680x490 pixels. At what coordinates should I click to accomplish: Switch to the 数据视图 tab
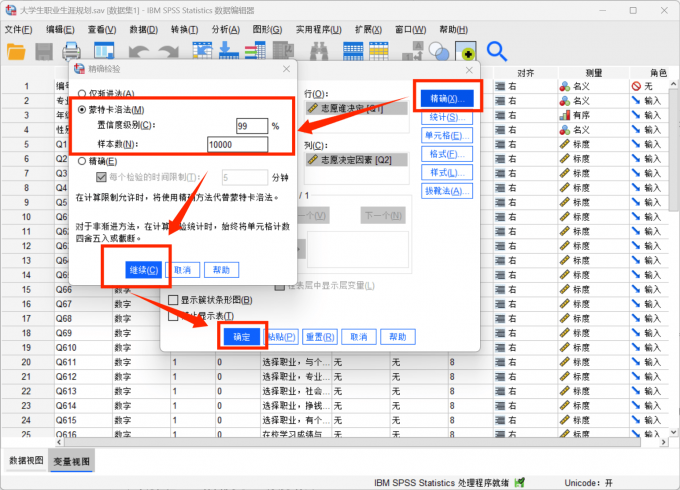tap(26, 461)
